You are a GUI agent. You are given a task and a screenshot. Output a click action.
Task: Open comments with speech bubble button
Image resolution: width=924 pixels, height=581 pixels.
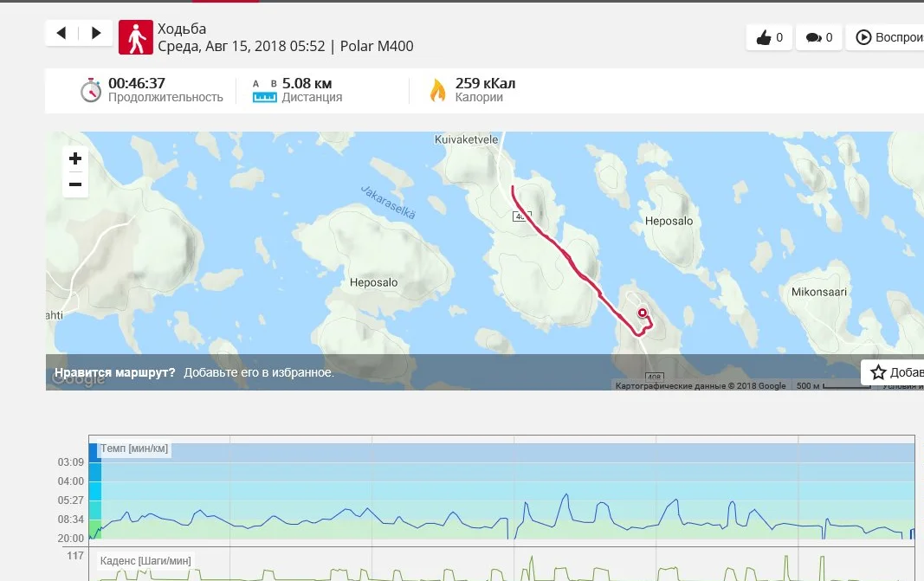click(x=818, y=37)
